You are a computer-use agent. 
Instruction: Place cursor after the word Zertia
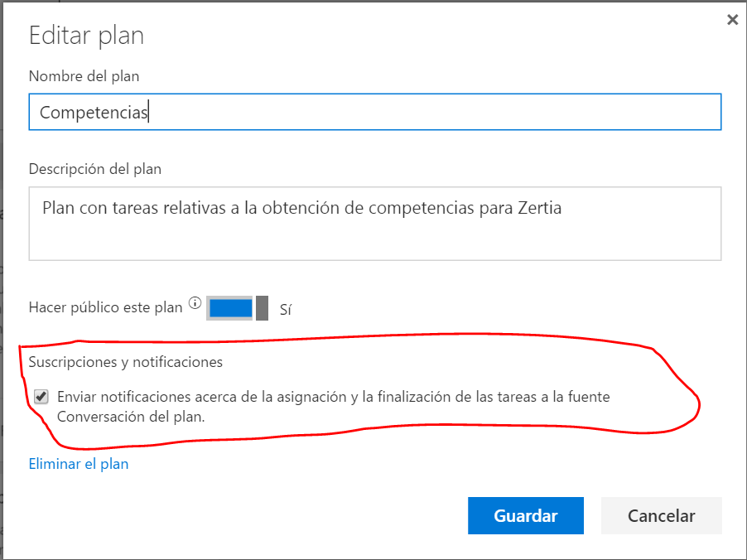pyautogui.click(x=563, y=208)
